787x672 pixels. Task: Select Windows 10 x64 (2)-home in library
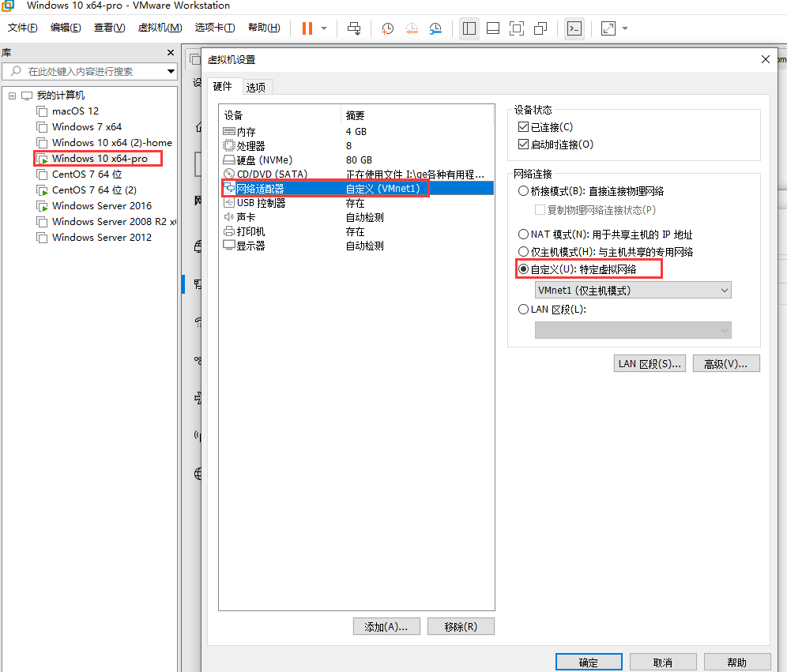[112, 142]
